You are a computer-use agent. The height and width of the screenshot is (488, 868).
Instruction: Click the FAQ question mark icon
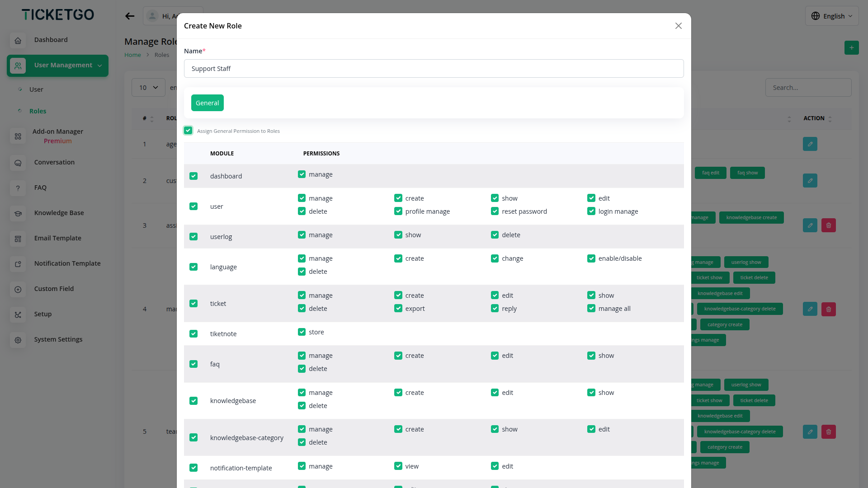(x=18, y=188)
